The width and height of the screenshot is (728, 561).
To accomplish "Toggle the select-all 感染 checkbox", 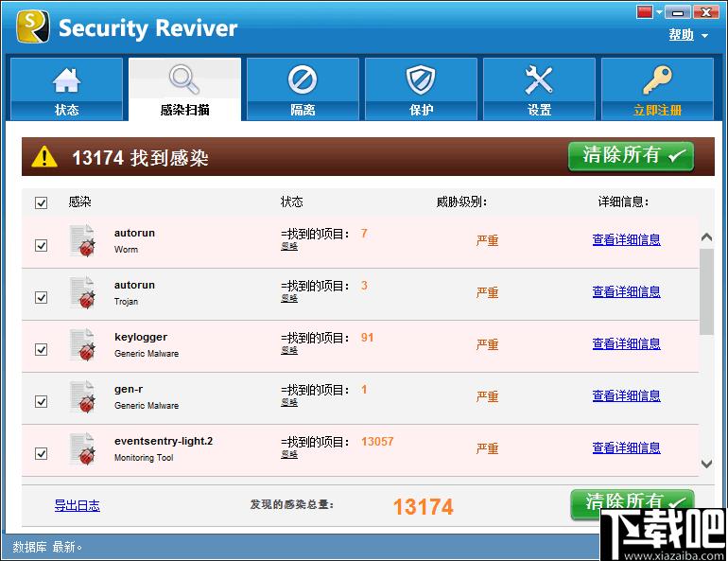I will [x=41, y=203].
